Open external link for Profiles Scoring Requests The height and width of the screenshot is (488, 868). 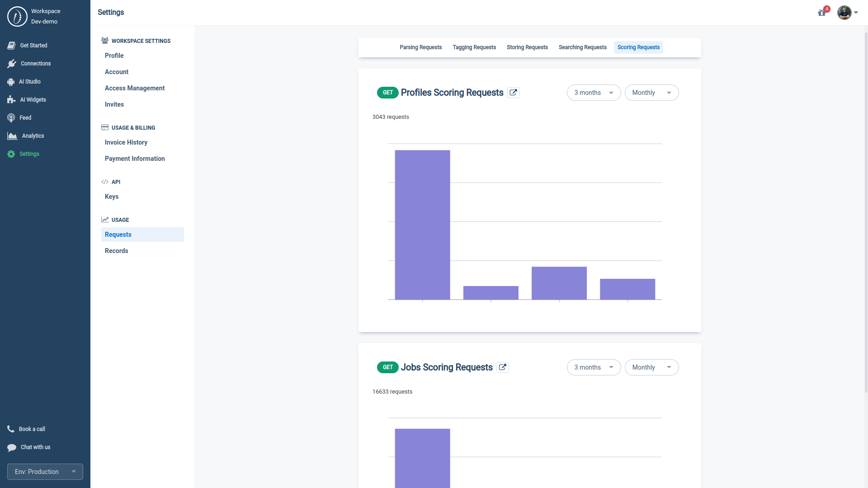(514, 93)
